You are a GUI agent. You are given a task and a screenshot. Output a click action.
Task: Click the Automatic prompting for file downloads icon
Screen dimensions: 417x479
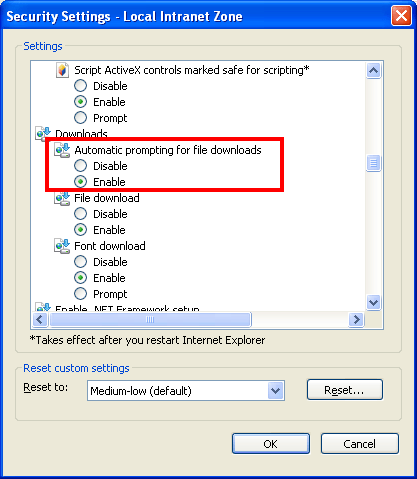[x=62, y=150]
